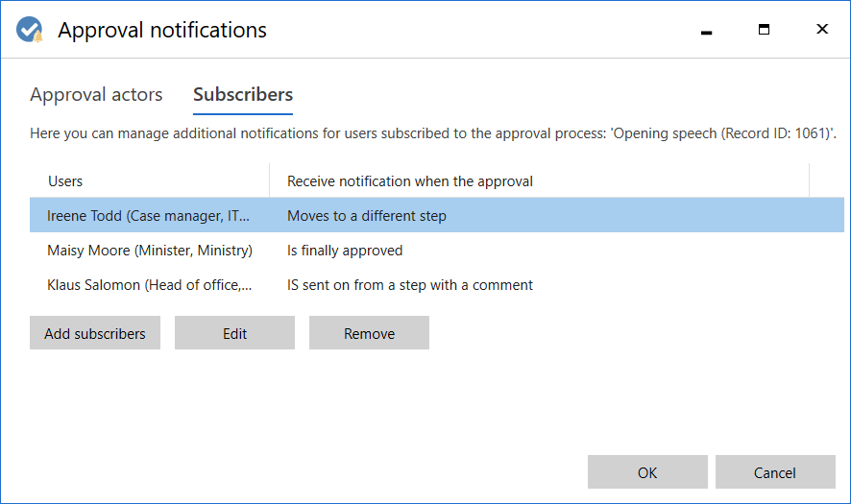
Task: Close the Approval notifications window
Action: [x=822, y=29]
